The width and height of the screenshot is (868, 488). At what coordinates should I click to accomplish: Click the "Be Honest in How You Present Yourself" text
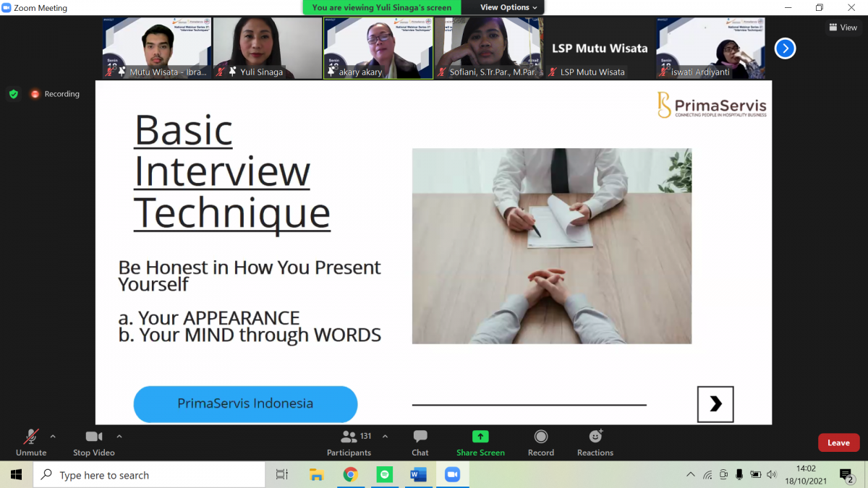pyautogui.click(x=250, y=275)
